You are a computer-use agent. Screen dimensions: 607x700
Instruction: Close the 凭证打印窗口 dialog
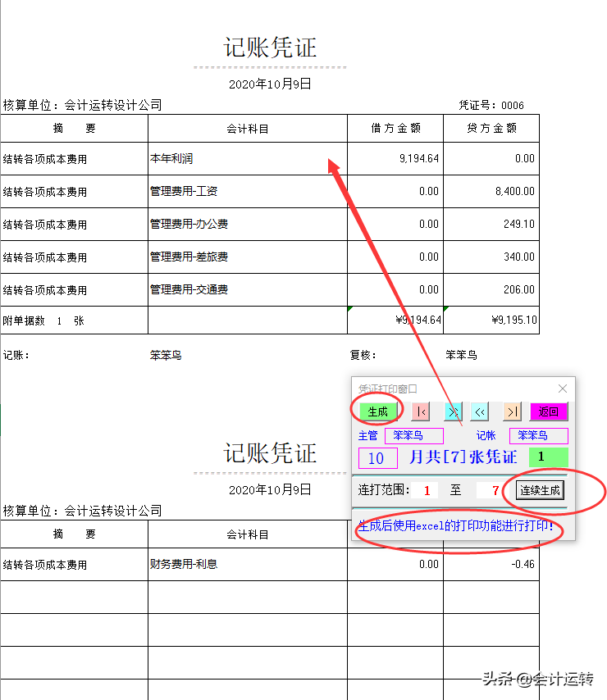[x=563, y=389]
